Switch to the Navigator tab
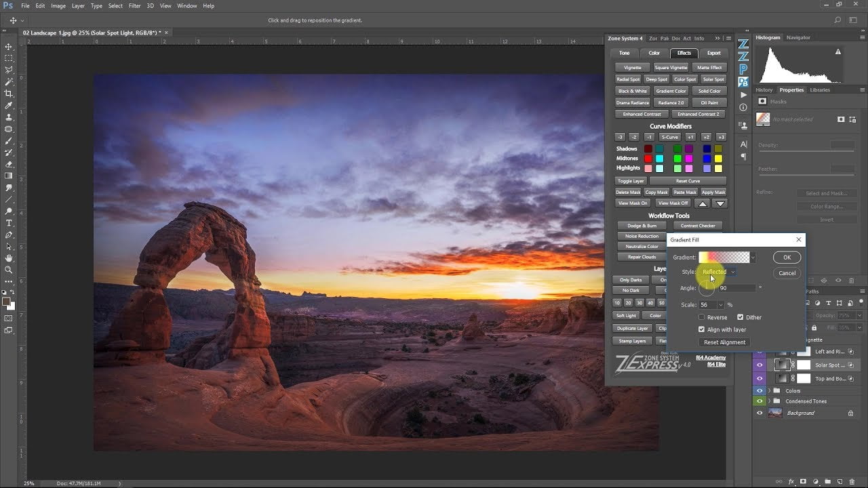The height and width of the screenshot is (488, 868). [x=798, y=38]
